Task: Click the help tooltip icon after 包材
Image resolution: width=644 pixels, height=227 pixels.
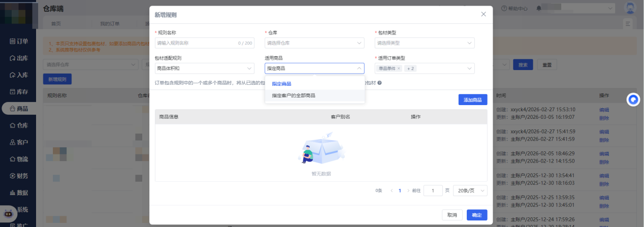Action: coord(379,83)
